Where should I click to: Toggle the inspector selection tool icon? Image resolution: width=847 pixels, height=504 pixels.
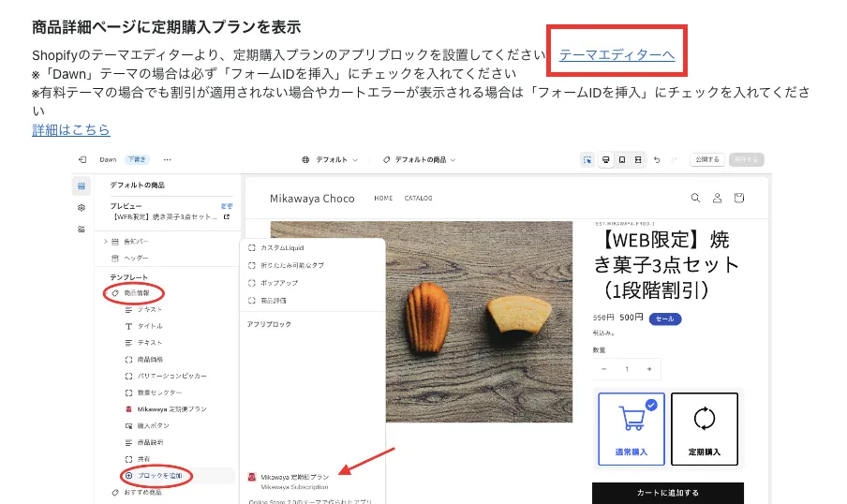pos(587,160)
